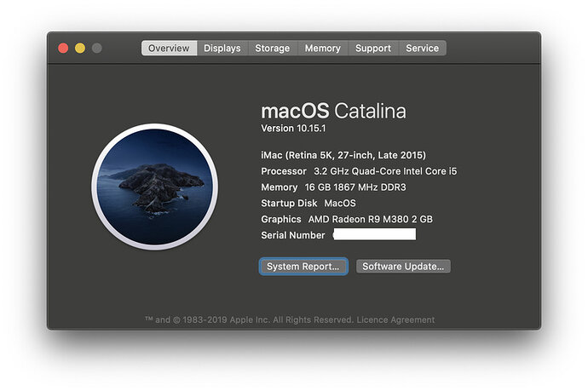Click the redacted Serial Number field
The height and width of the screenshot is (391, 588).
(x=374, y=234)
